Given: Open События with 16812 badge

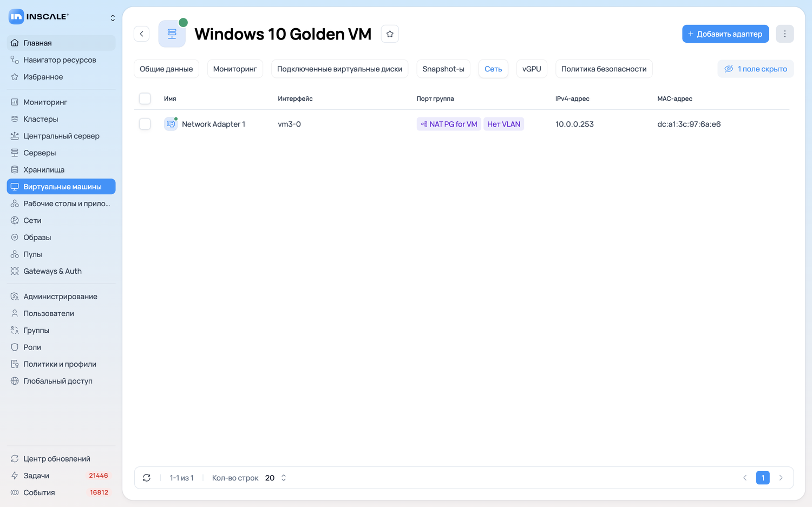Looking at the screenshot, I should [61, 492].
